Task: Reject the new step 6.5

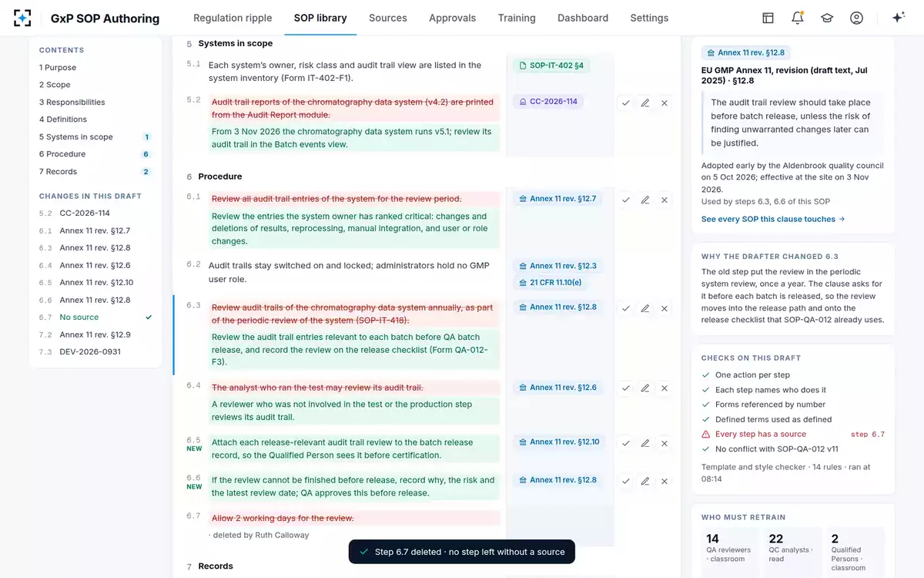Action: [x=665, y=443]
